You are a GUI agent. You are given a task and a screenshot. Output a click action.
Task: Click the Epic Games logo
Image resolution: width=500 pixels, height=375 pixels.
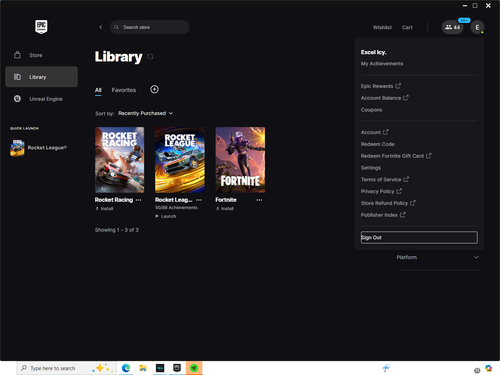41,27
